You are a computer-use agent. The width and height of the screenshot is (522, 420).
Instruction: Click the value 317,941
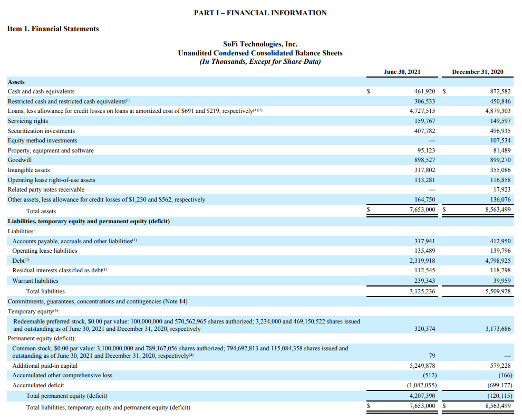pos(424,241)
